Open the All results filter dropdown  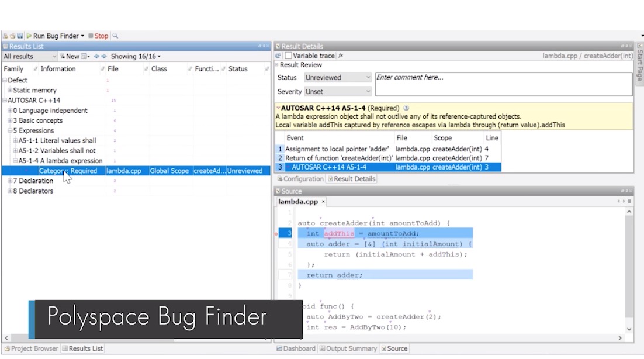pos(30,56)
